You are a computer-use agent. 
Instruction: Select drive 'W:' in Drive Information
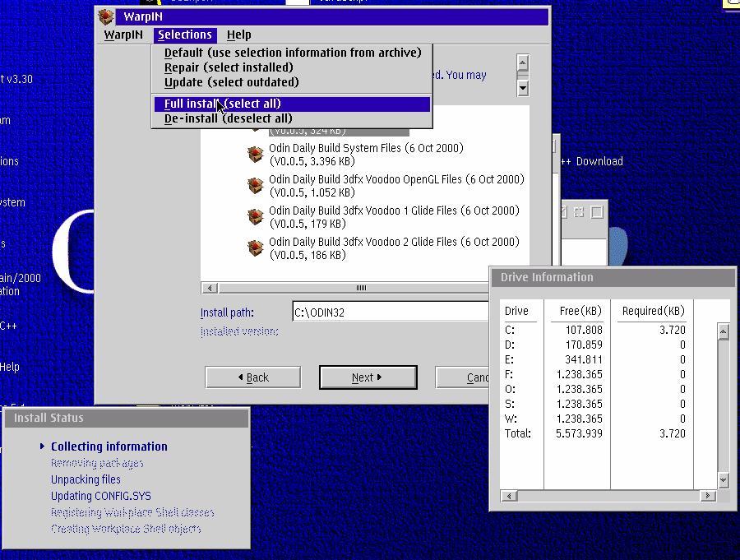pyautogui.click(x=511, y=419)
